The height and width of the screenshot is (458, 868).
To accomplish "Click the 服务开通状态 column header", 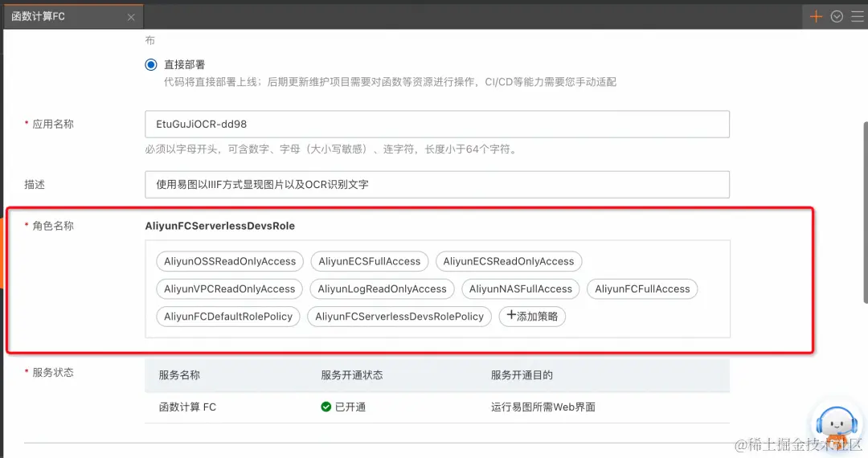I will tap(351, 375).
